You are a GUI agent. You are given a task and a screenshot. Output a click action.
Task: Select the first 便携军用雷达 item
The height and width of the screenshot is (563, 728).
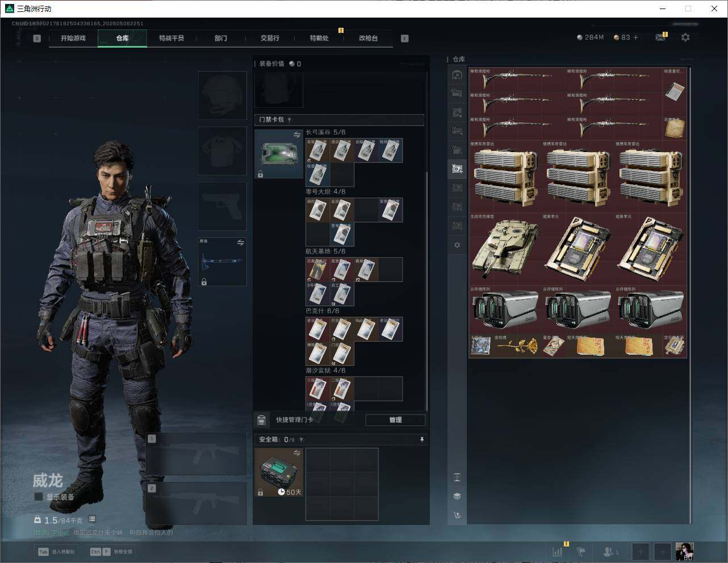pos(505,177)
